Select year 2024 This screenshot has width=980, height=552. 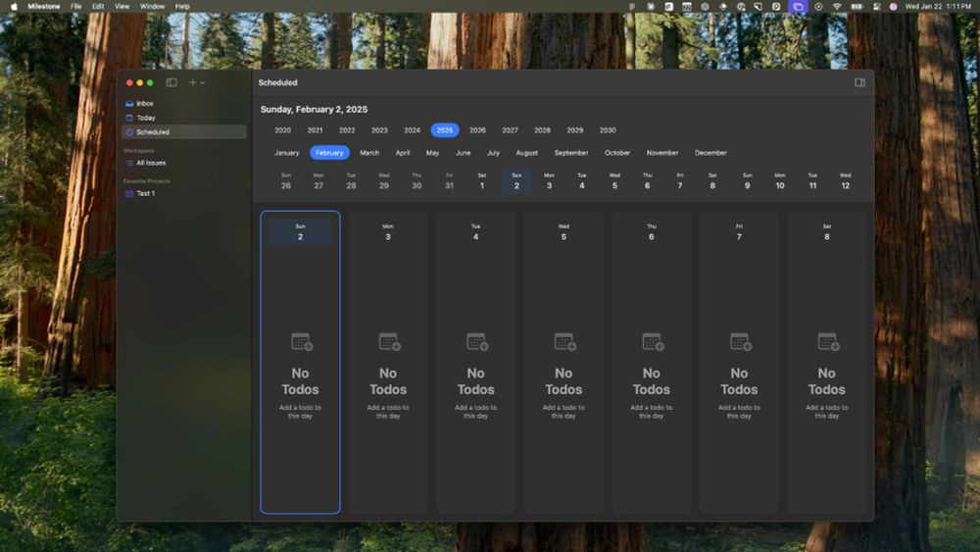click(412, 130)
